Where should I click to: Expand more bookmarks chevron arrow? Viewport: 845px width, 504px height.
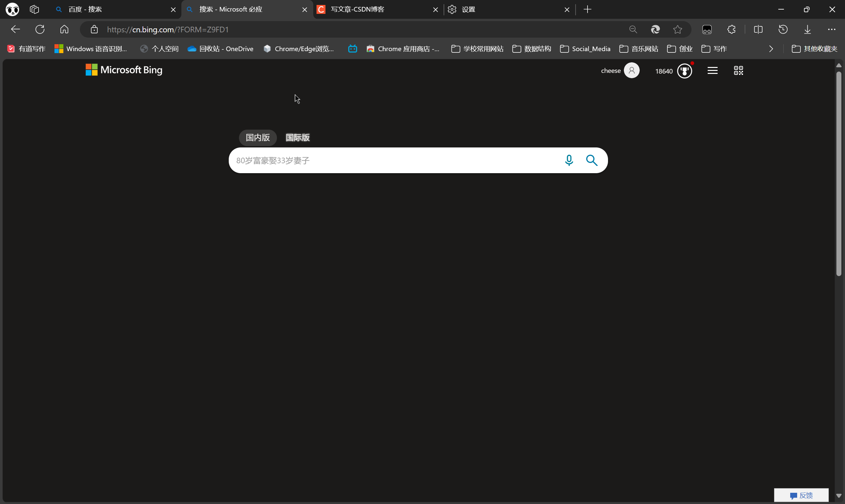pyautogui.click(x=771, y=49)
